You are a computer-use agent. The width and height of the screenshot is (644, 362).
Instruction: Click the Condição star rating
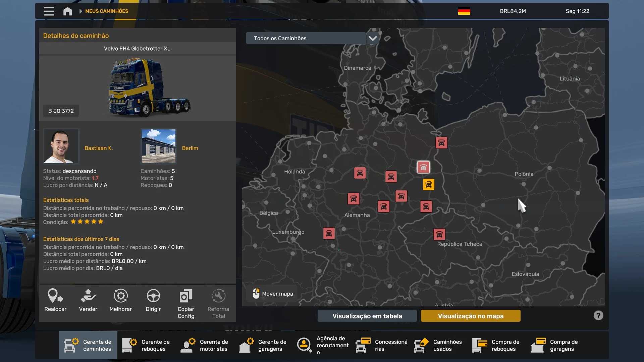(87, 222)
